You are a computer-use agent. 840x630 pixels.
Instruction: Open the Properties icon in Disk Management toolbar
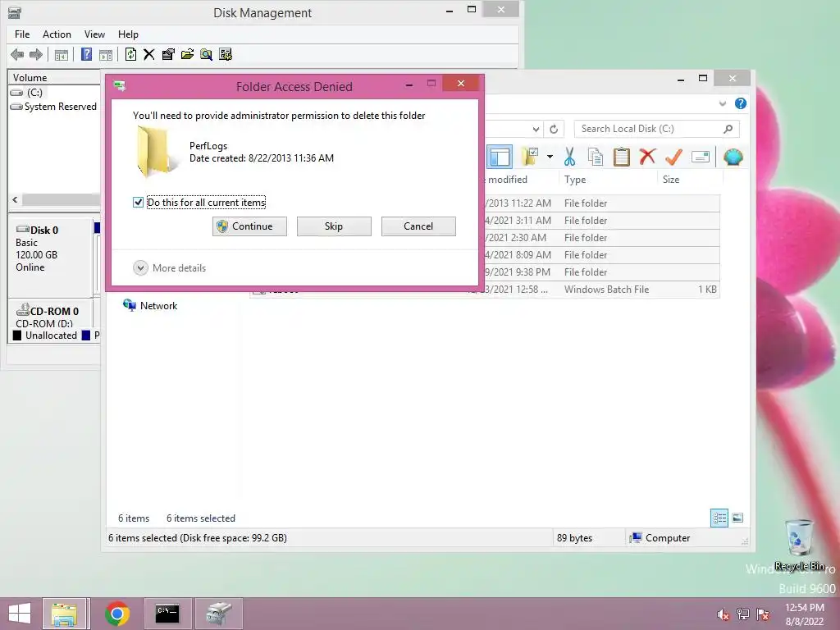(x=168, y=54)
